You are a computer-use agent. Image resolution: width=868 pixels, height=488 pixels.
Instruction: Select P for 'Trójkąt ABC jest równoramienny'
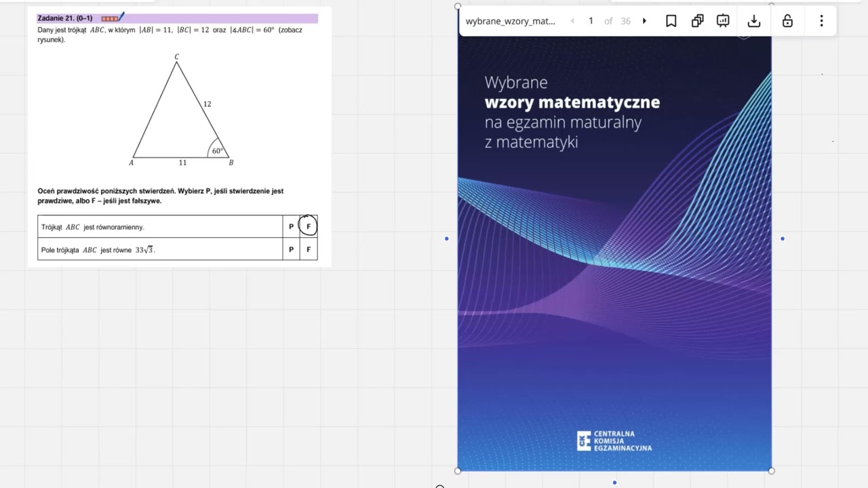point(291,226)
